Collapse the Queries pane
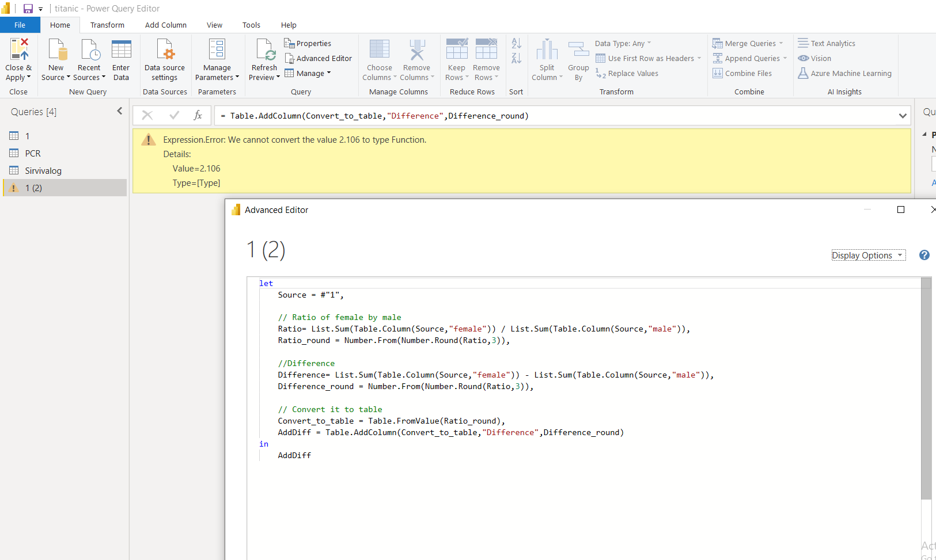 pyautogui.click(x=120, y=111)
